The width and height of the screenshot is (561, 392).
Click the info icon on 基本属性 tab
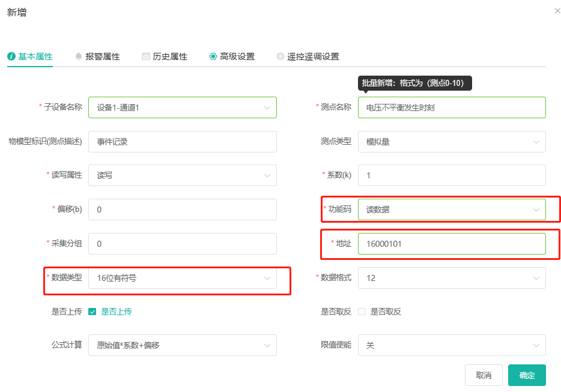point(11,56)
